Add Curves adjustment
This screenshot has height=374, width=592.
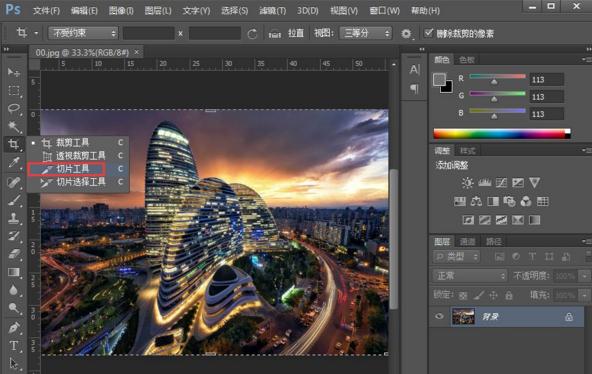point(501,183)
